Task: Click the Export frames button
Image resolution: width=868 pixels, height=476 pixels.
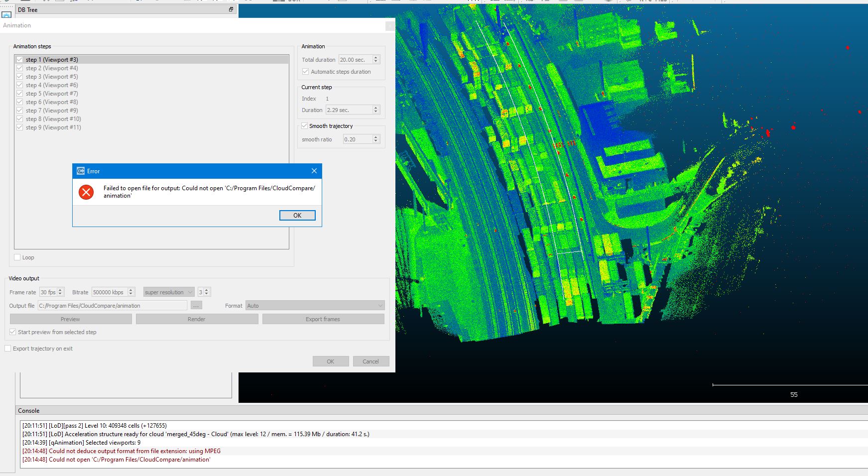Action: click(323, 319)
